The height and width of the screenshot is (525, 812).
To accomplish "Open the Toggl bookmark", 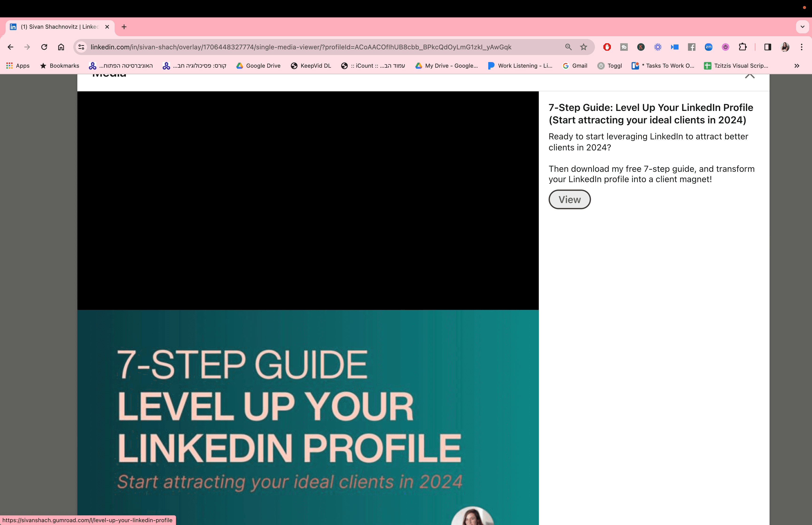I will point(610,66).
